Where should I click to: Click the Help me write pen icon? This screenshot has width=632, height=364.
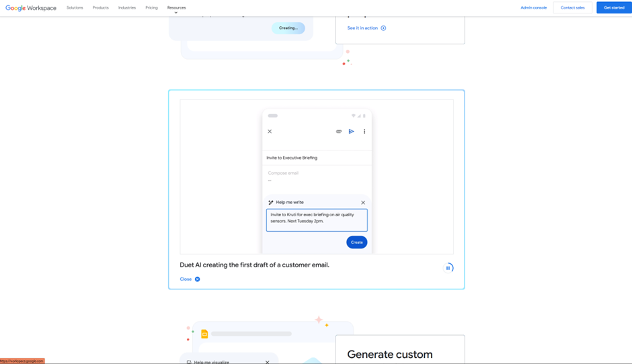[x=270, y=203]
